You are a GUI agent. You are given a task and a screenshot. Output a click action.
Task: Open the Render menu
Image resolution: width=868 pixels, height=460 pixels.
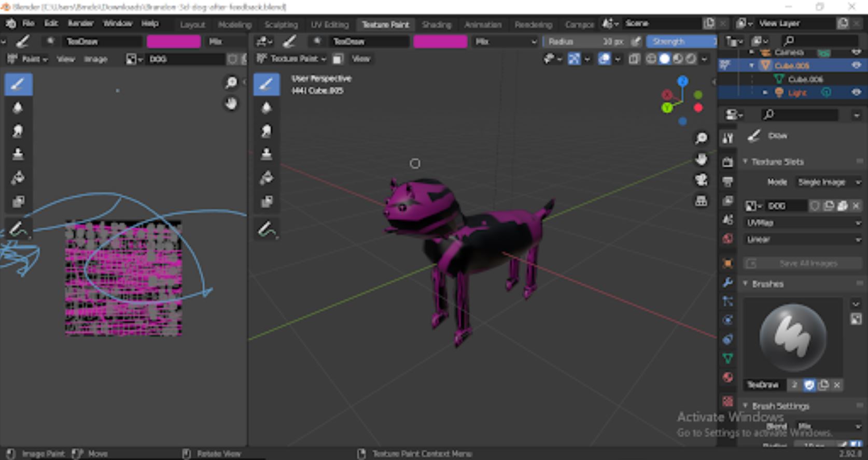point(80,23)
